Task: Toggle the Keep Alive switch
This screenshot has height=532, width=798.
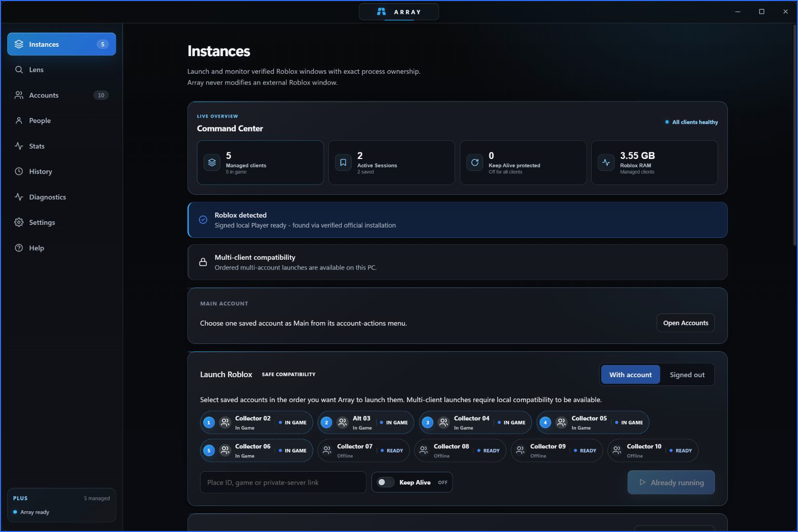Action: (x=385, y=482)
